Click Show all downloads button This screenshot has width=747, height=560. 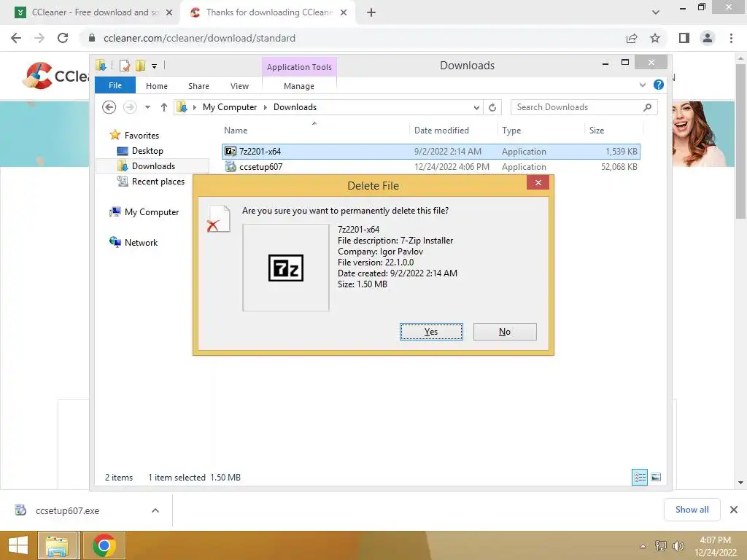click(692, 510)
